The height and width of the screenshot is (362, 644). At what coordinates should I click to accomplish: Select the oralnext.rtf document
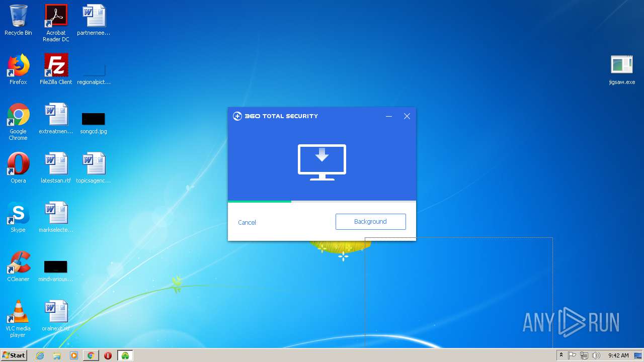56,316
